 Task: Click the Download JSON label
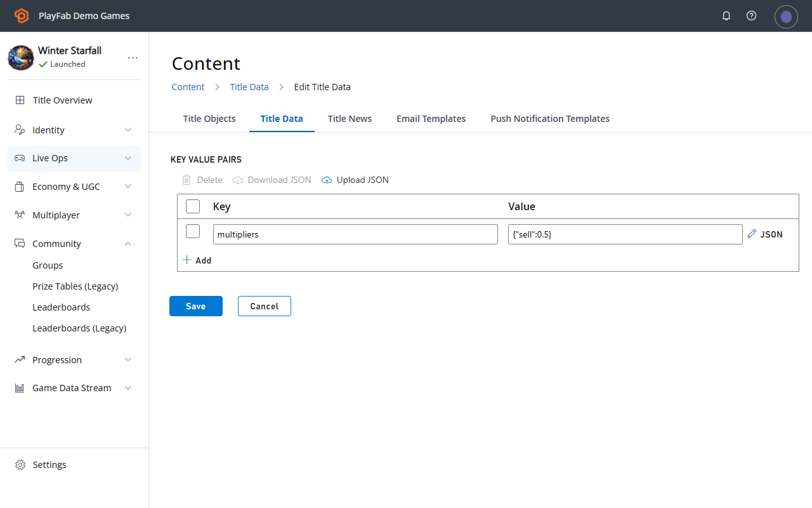click(x=280, y=180)
